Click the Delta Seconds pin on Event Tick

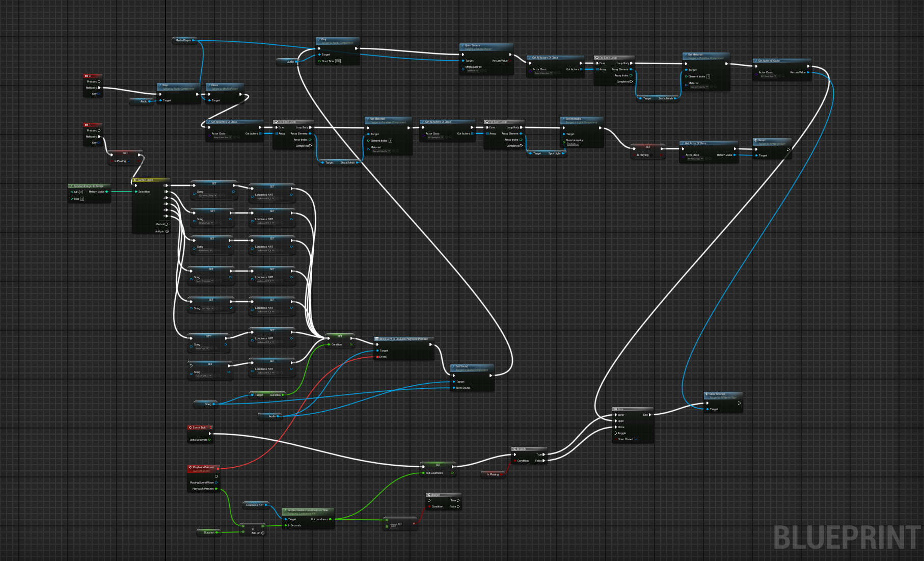coord(209,440)
